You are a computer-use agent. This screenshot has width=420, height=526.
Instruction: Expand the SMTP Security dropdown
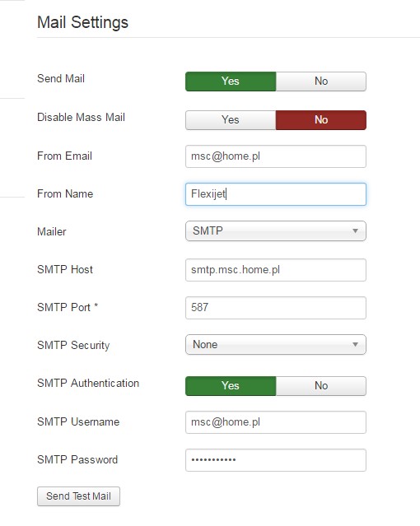click(276, 345)
